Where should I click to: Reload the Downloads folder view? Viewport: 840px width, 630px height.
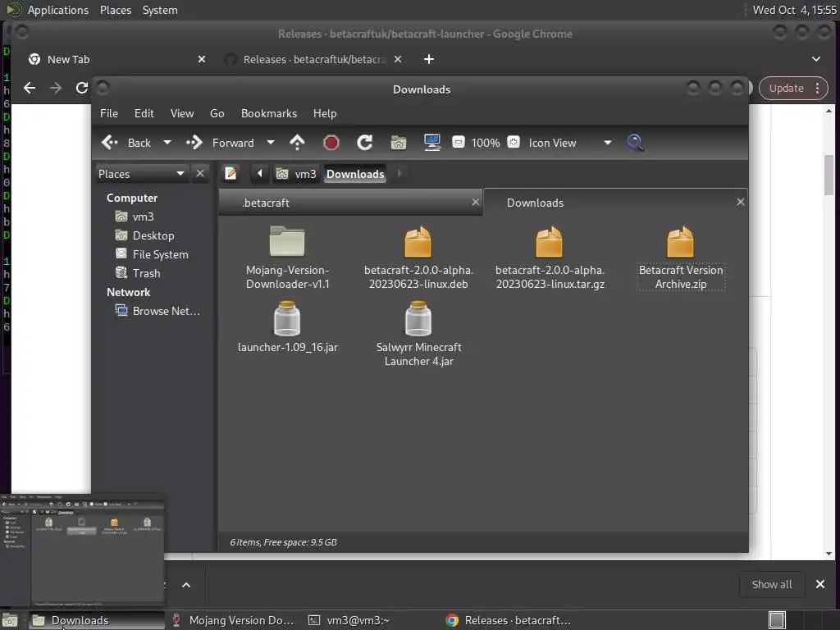pyautogui.click(x=365, y=143)
